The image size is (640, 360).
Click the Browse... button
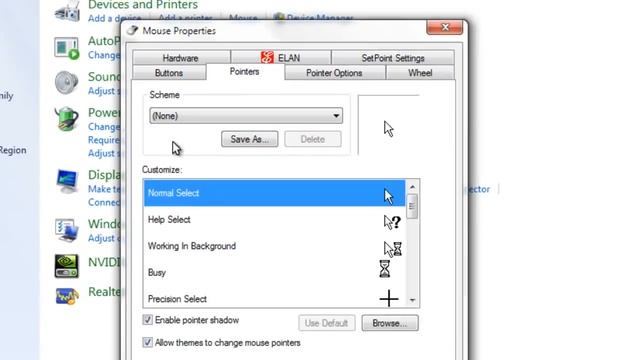pyautogui.click(x=390, y=323)
